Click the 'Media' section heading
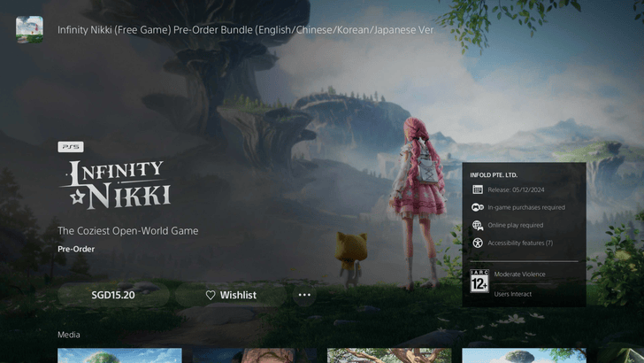The image size is (644, 363). [69, 335]
